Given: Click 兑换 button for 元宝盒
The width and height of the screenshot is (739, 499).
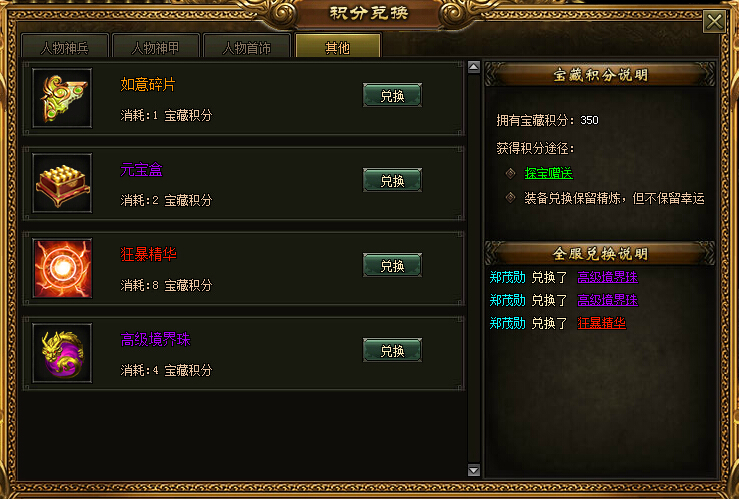Looking at the screenshot, I should coord(392,180).
